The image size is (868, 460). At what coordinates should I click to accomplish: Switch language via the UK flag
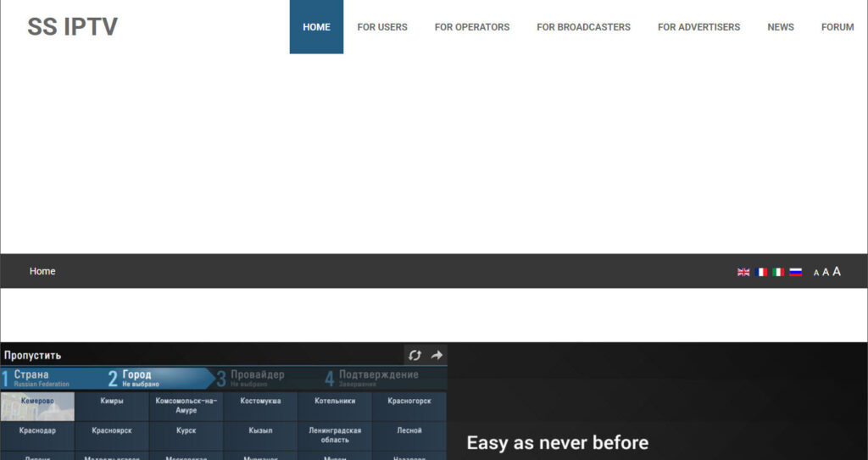pos(743,272)
